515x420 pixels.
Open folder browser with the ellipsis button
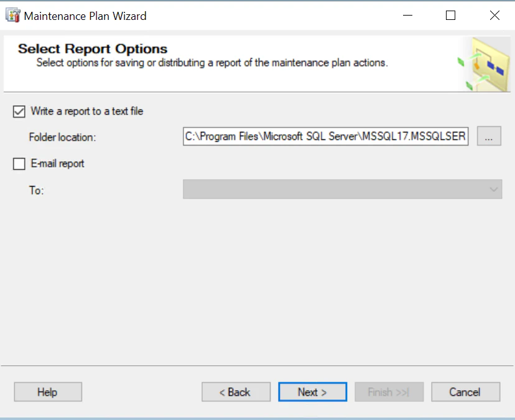[x=489, y=136]
